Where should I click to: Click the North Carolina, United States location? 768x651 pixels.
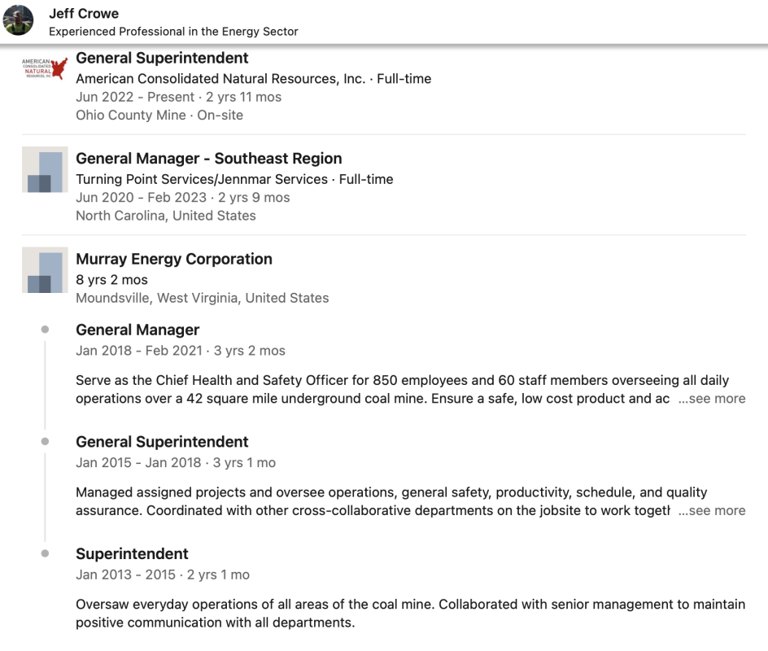[x=166, y=216]
